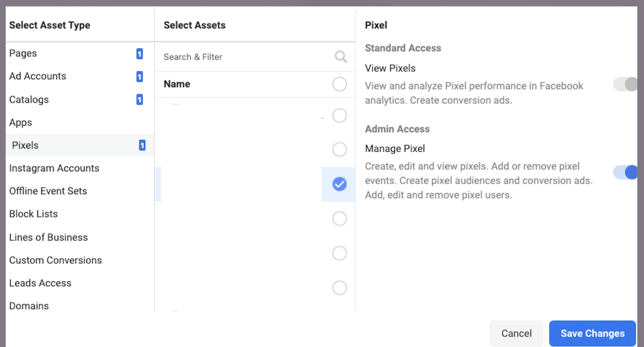
Task: Click the search magnifier icon
Action: click(x=341, y=57)
